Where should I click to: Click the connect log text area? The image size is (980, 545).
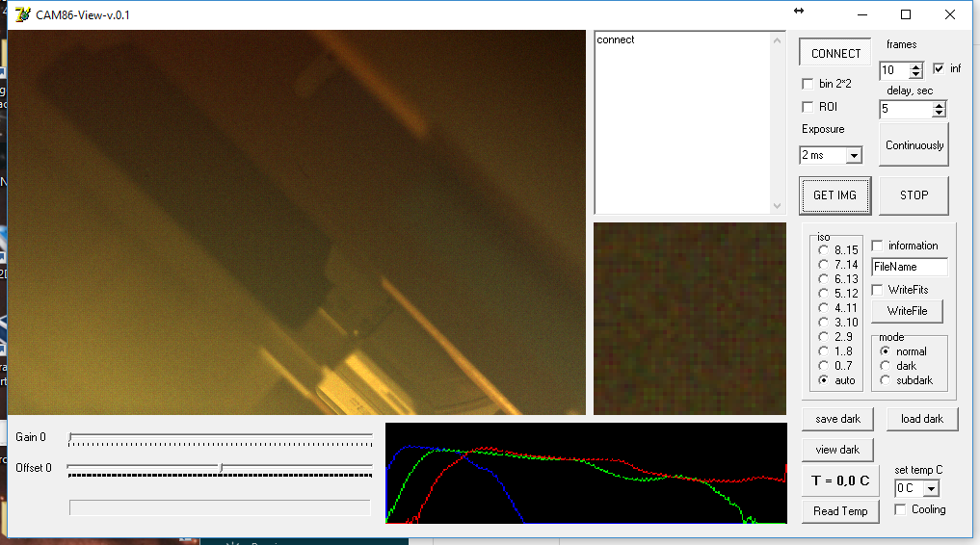[682, 123]
